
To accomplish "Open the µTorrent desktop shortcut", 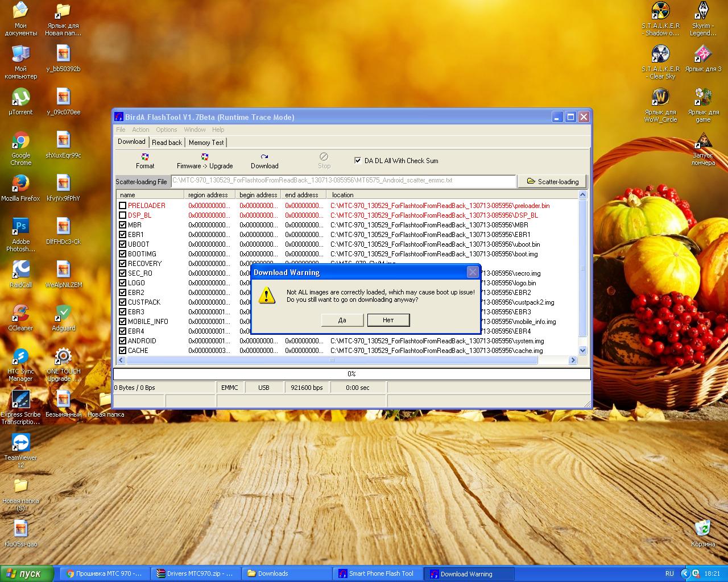I will pyautogui.click(x=20, y=97).
